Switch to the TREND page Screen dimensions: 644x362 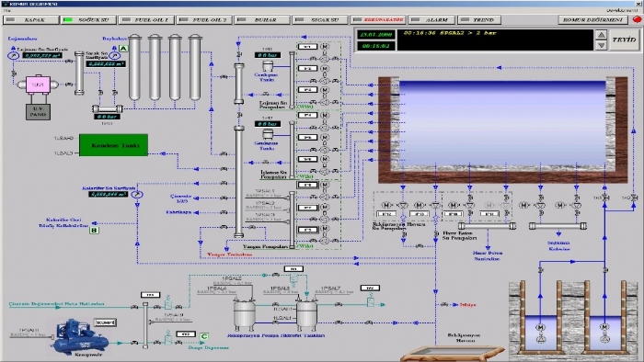[x=479, y=19]
